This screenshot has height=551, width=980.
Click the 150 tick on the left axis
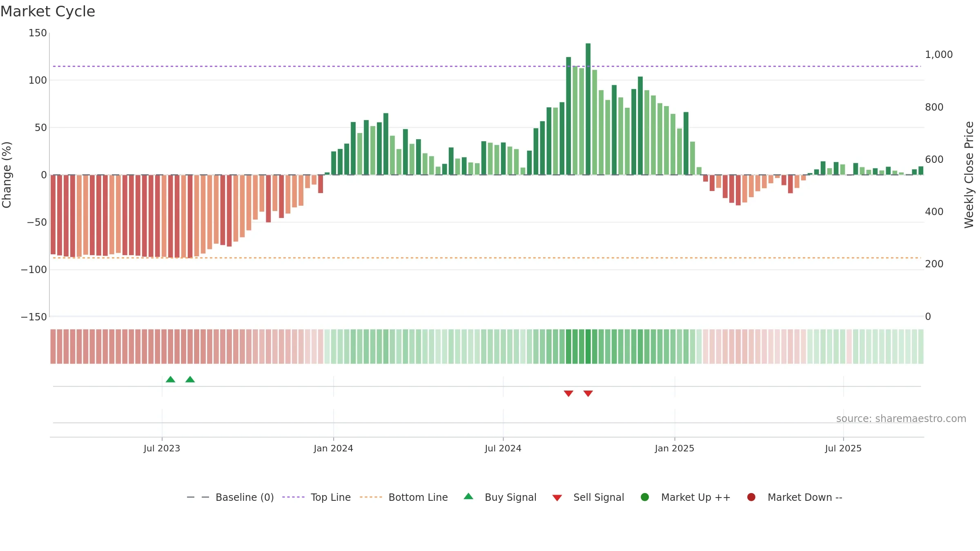(x=38, y=33)
